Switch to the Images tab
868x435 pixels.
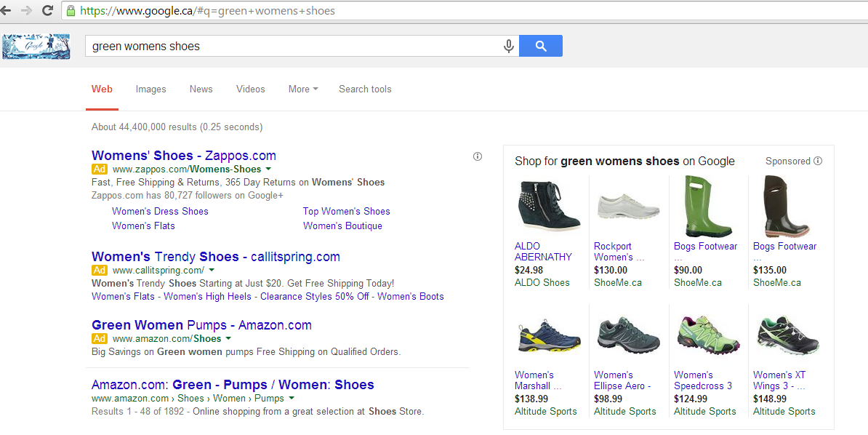pyautogui.click(x=150, y=89)
